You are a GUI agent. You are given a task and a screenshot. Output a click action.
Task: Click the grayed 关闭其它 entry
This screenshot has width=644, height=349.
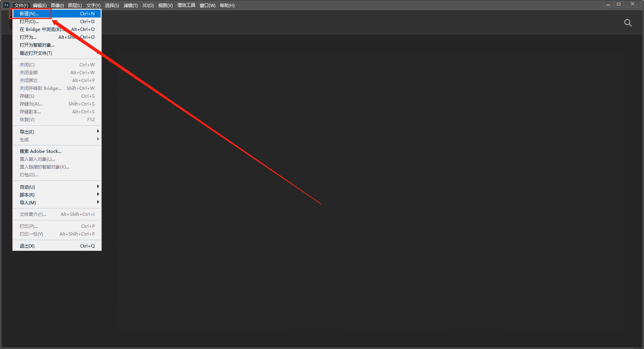click(57, 80)
